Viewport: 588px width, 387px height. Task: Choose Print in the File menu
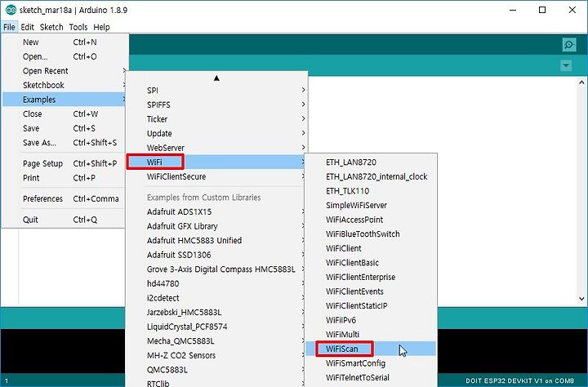click(64, 178)
